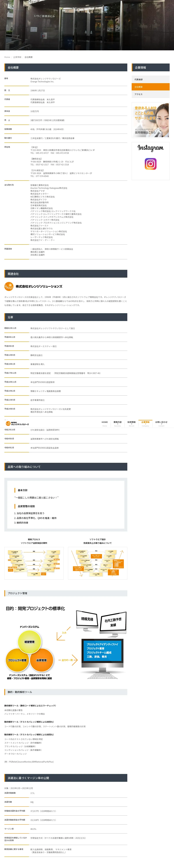Click the マージン率 48.0% value
174x868 pixels.
(33, 829)
